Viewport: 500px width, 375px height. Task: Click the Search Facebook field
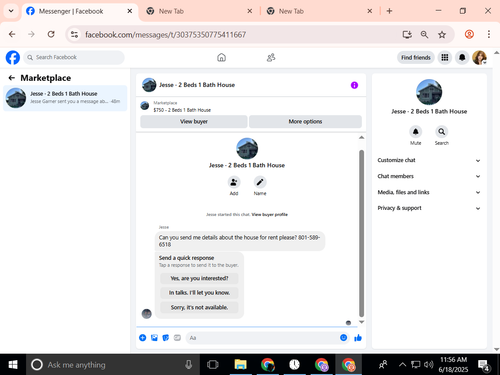74,58
